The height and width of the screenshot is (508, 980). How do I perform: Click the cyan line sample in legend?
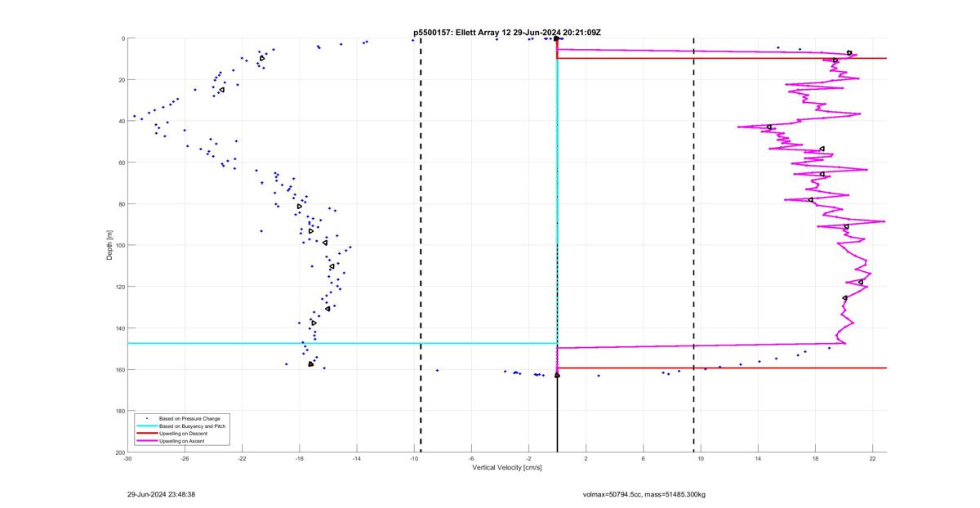click(146, 426)
